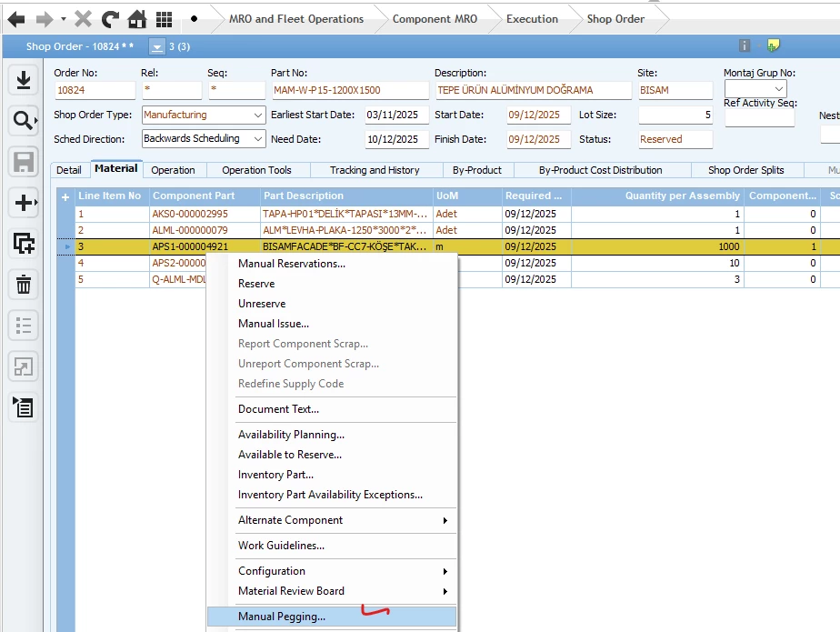This screenshot has height=632, width=840.
Task: Click the refresh icon in top toolbar
Action: [110, 19]
